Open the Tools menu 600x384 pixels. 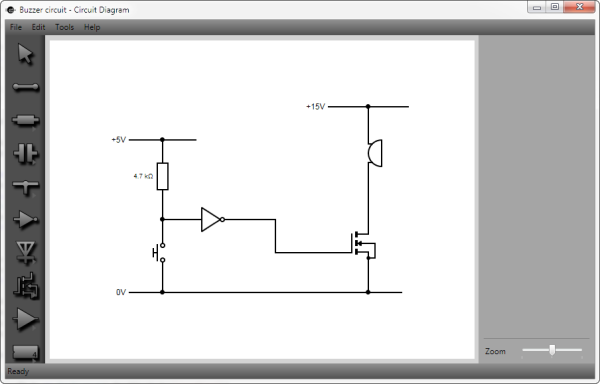point(64,27)
